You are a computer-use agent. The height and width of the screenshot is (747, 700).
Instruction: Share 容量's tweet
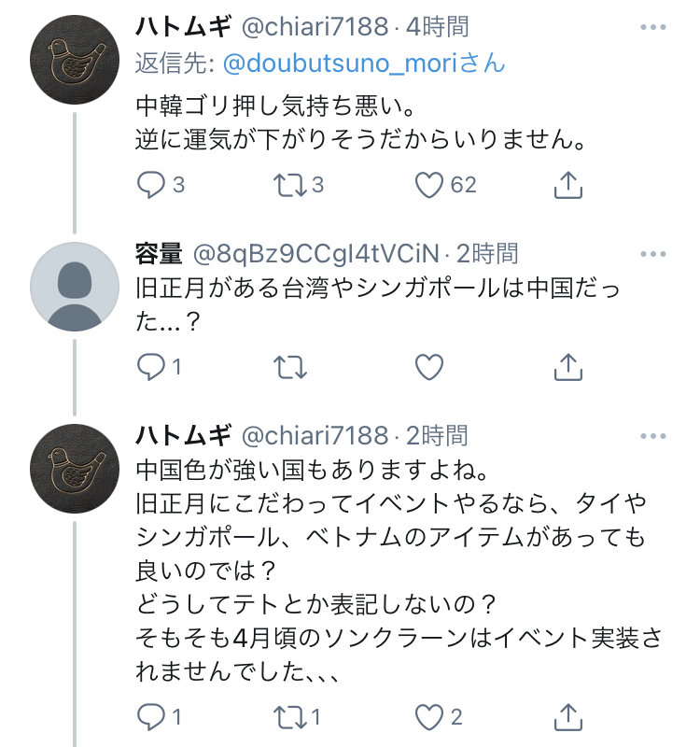tap(567, 367)
